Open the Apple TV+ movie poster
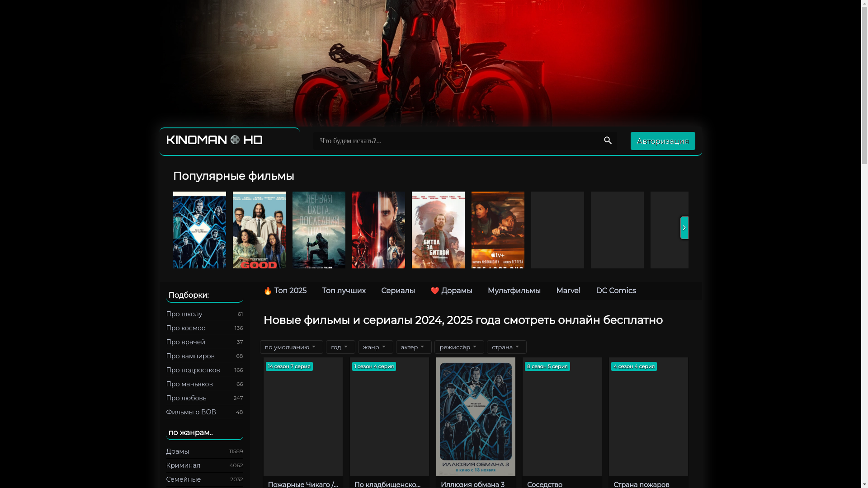This screenshot has width=868, height=488. 498,230
